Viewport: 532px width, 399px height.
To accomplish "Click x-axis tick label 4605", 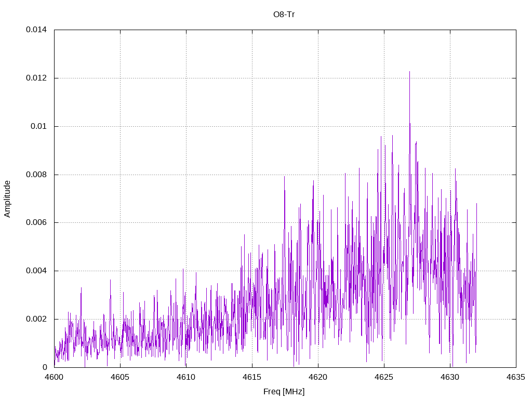I will [120, 377].
